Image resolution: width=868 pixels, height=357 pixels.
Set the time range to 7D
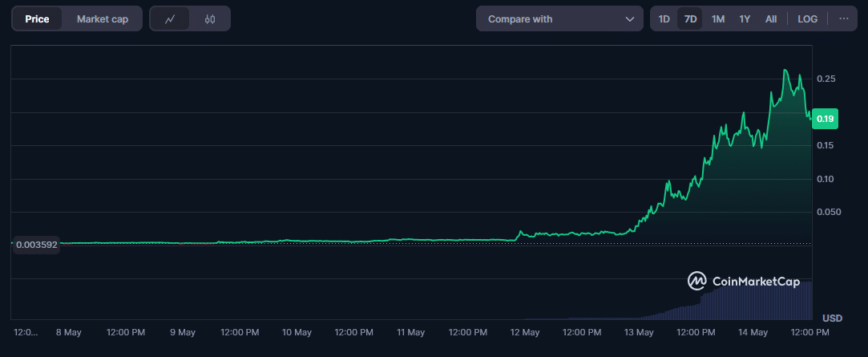[x=690, y=19]
